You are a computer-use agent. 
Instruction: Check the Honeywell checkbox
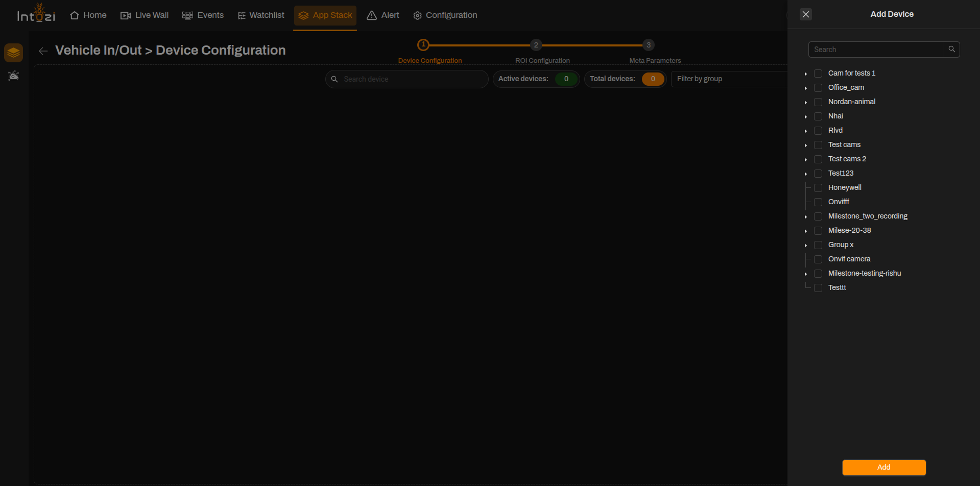point(818,188)
